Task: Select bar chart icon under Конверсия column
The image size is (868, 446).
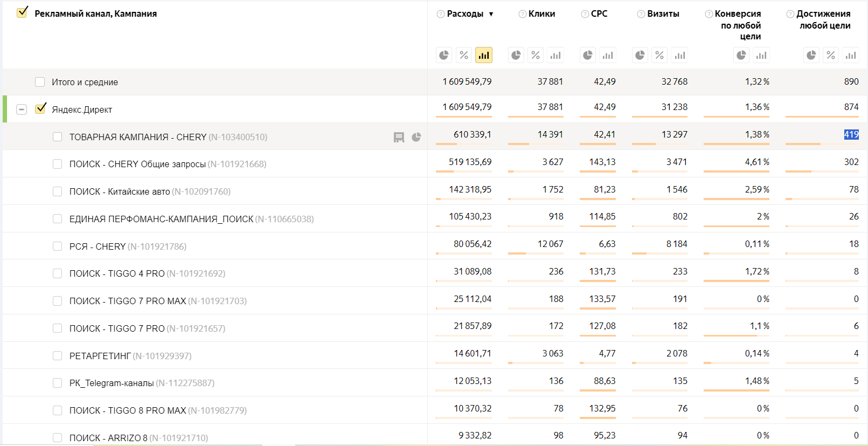Action: point(761,55)
